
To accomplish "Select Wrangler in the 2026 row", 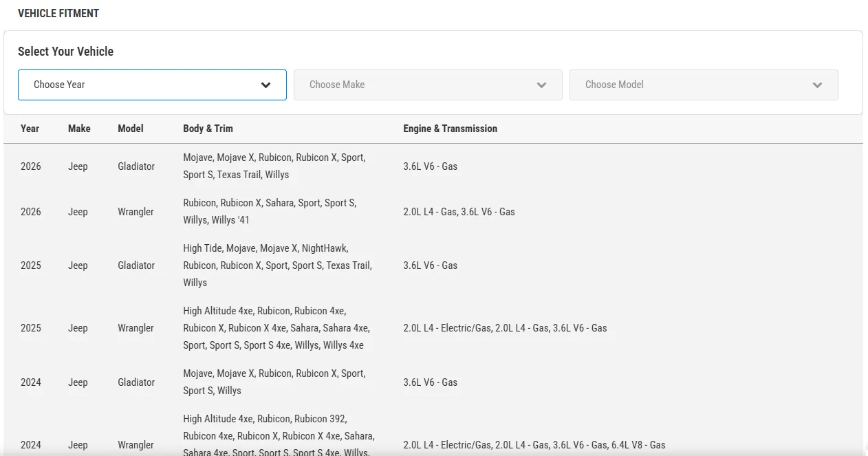I will (x=135, y=212).
